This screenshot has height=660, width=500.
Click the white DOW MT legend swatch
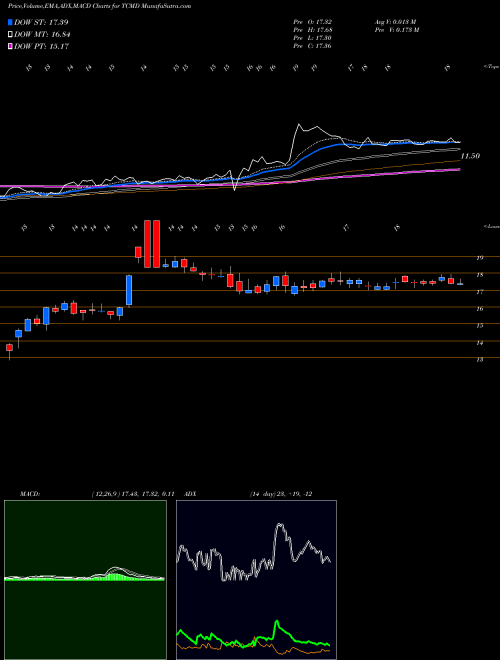tap(10, 35)
